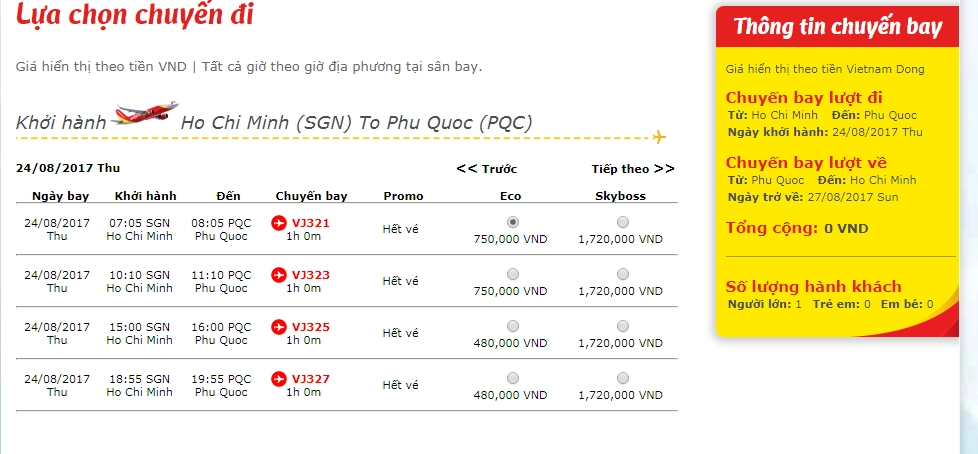Click the Skyboss column header
Screen dimensions: 978x454
[620, 196]
